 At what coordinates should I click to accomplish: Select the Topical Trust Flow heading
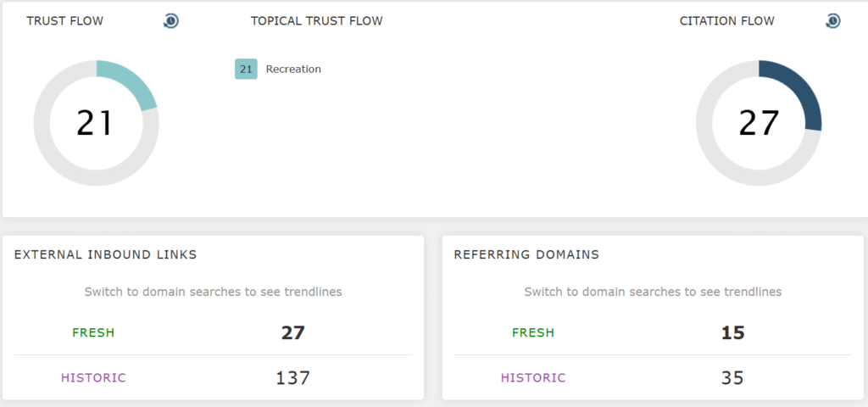coord(316,21)
